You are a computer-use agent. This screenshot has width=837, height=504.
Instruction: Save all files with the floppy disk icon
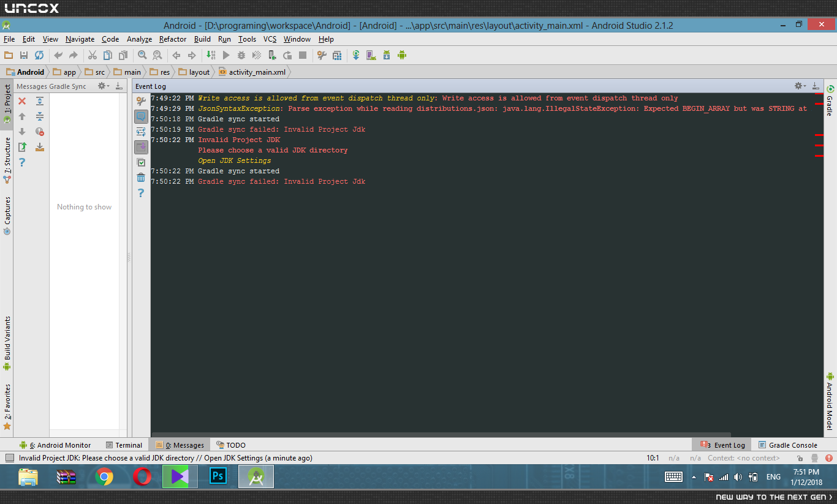[24, 55]
